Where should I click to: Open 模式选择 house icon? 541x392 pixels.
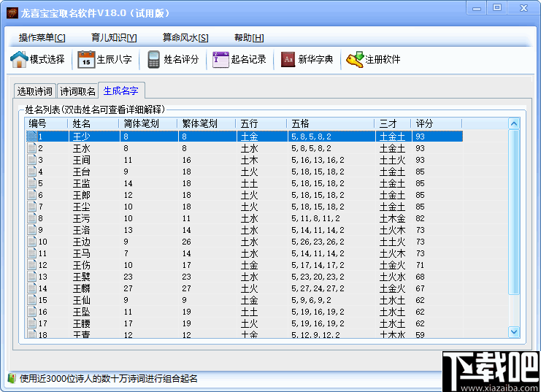tap(19, 59)
